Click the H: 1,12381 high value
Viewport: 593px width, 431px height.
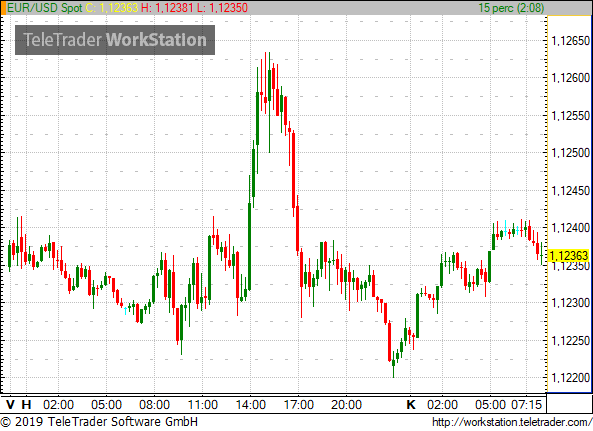tap(167, 8)
